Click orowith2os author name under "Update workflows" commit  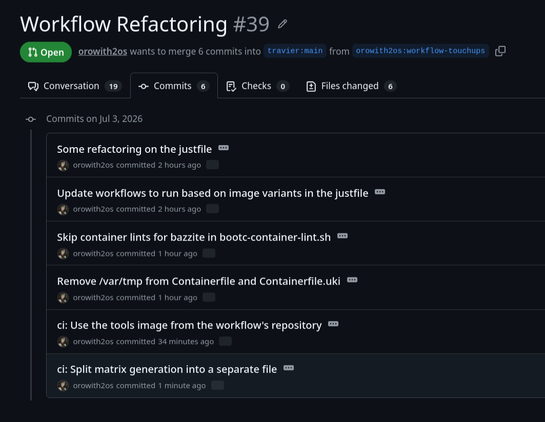click(93, 209)
